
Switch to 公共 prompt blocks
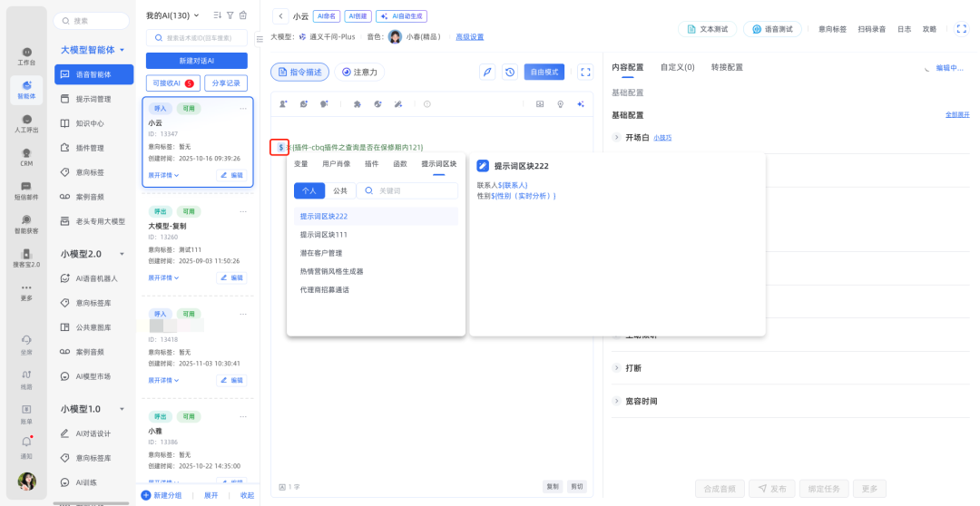(339, 191)
